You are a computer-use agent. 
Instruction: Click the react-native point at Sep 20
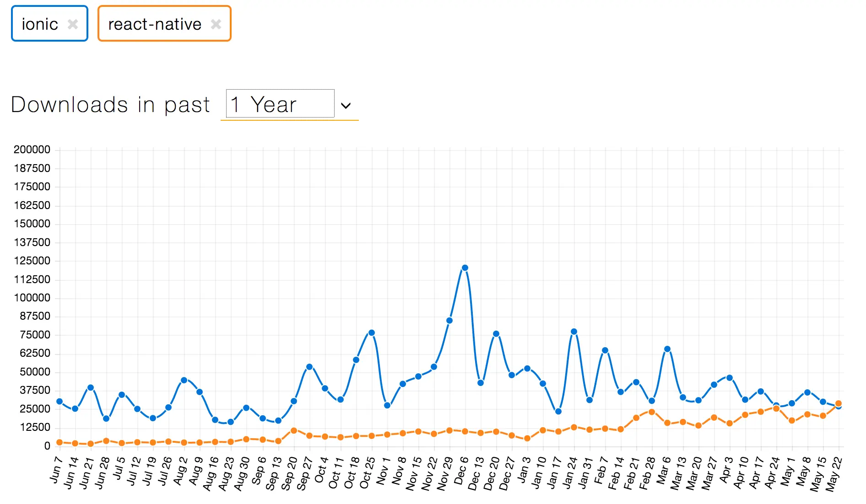pyautogui.click(x=294, y=431)
